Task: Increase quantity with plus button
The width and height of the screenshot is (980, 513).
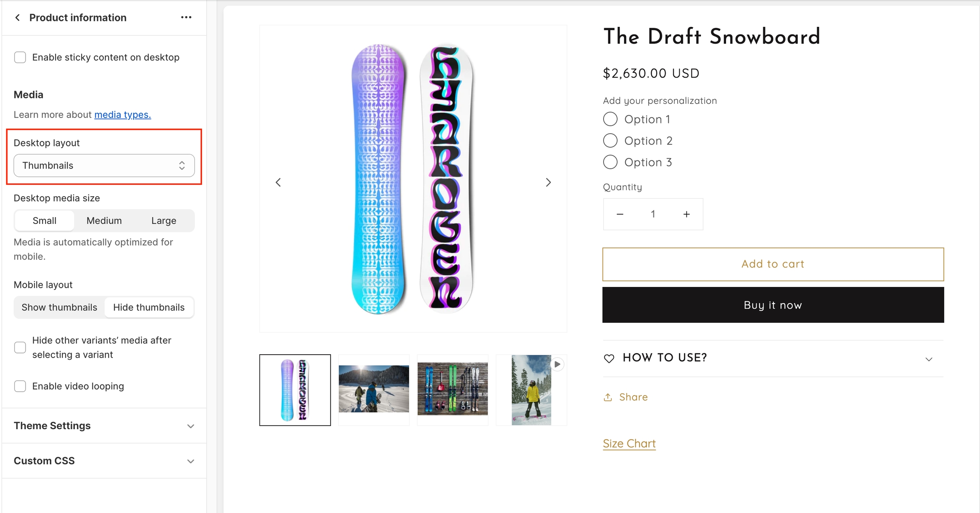Action: (x=686, y=214)
